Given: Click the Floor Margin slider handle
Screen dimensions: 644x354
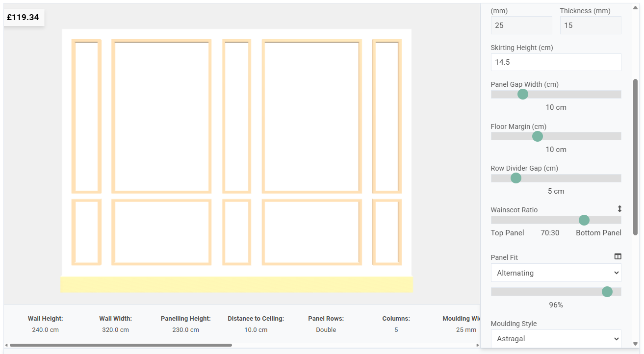Looking at the screenshot, I should [x=537, y=136].
